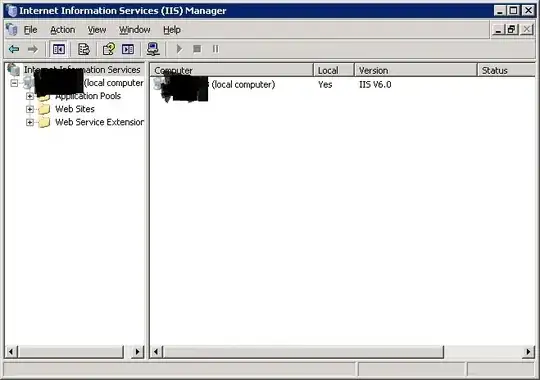Click the 'IIS V6.0' version cell

(x=375, y=84)
